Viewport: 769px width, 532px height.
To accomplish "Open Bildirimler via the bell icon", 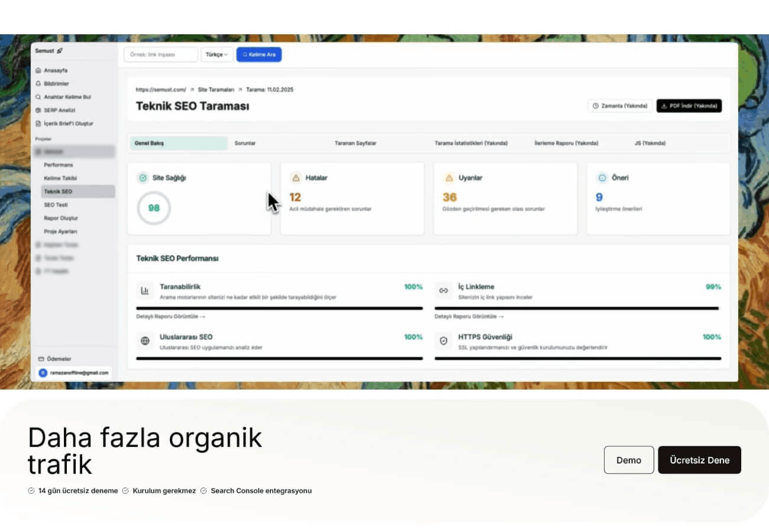I will pyautogui.click(x=40, y=83).
